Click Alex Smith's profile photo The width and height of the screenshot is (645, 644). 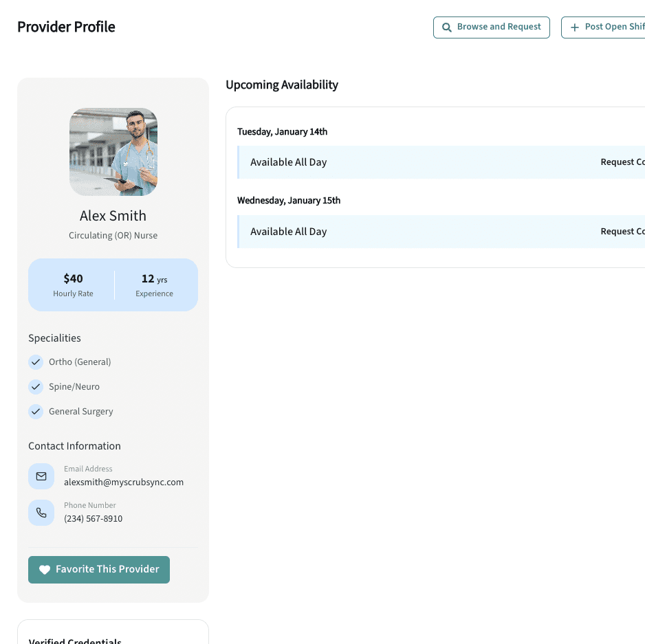[x=113, y=152]
